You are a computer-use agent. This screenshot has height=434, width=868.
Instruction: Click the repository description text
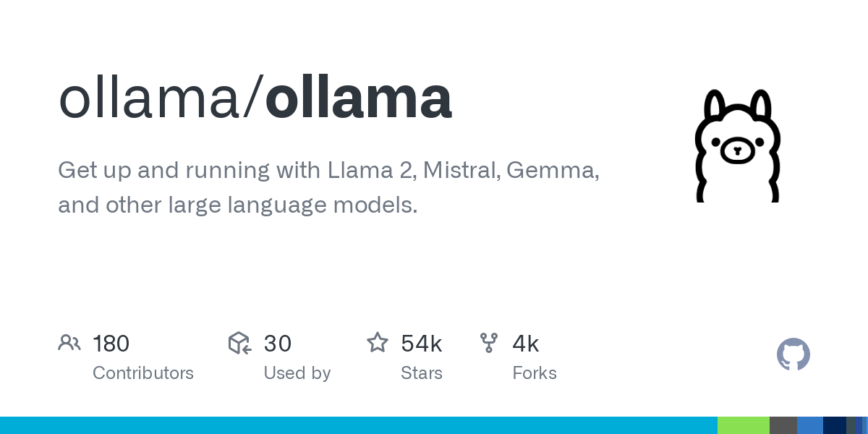coord(329,188)
